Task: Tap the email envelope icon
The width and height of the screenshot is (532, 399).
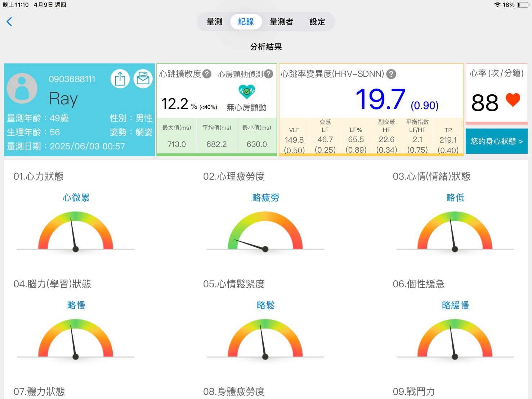Action: point(143,79)
